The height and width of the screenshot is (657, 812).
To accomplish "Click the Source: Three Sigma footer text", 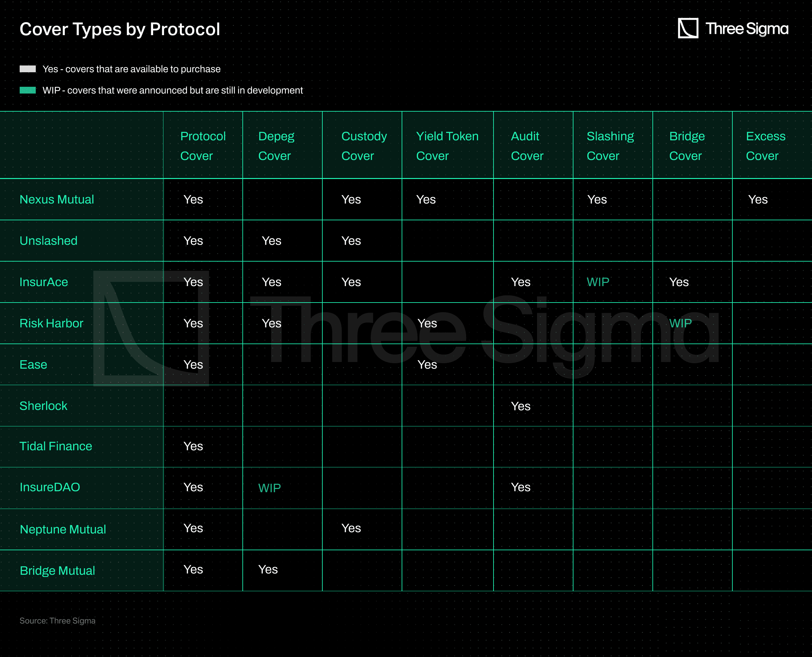I will click(57, 621).
